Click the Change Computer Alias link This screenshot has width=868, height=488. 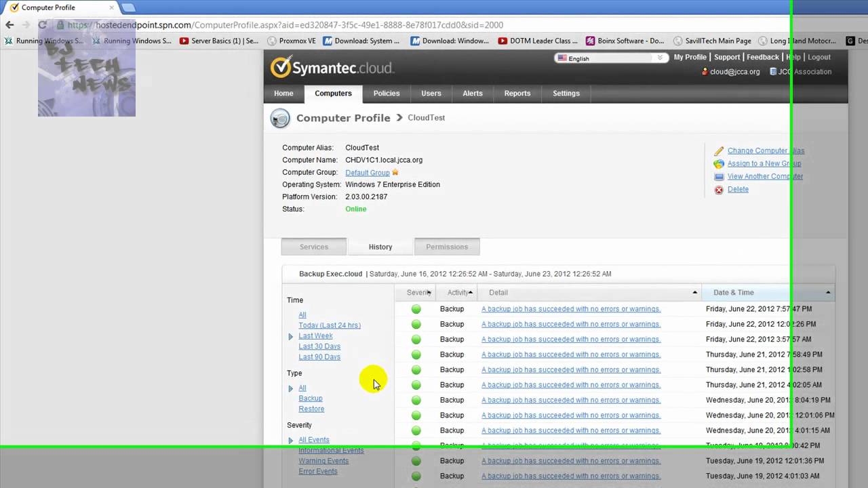[766, 151]
